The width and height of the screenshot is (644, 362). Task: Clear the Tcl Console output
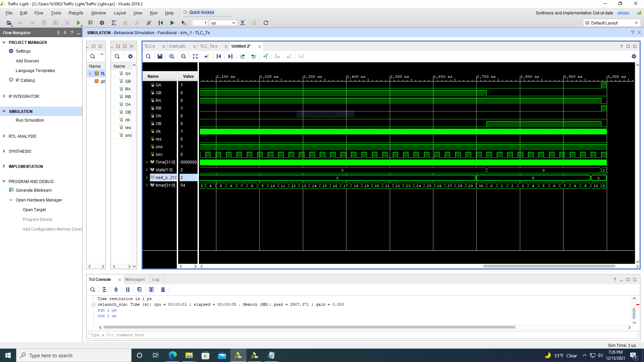point(163,290)
